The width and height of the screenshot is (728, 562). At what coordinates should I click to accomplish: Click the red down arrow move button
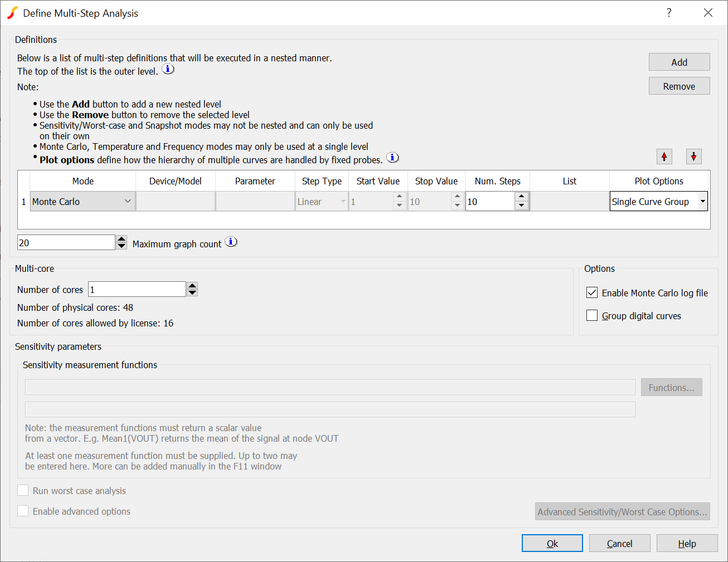693,157
